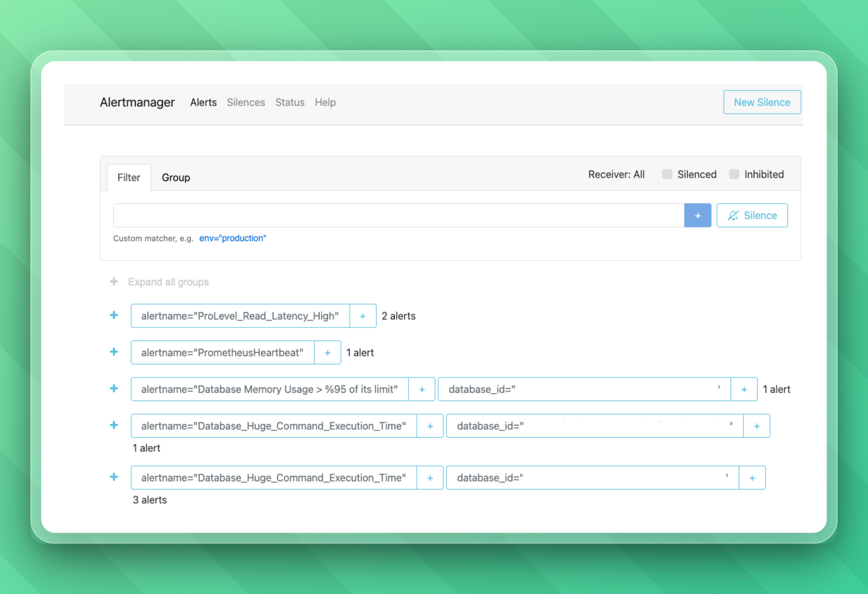Image resolution: width=868 pixels, height=594 pixels.
Task: Click plus on Database Memory Usage matcher chip
Action: pyautogui.click(x=422, y=389)
